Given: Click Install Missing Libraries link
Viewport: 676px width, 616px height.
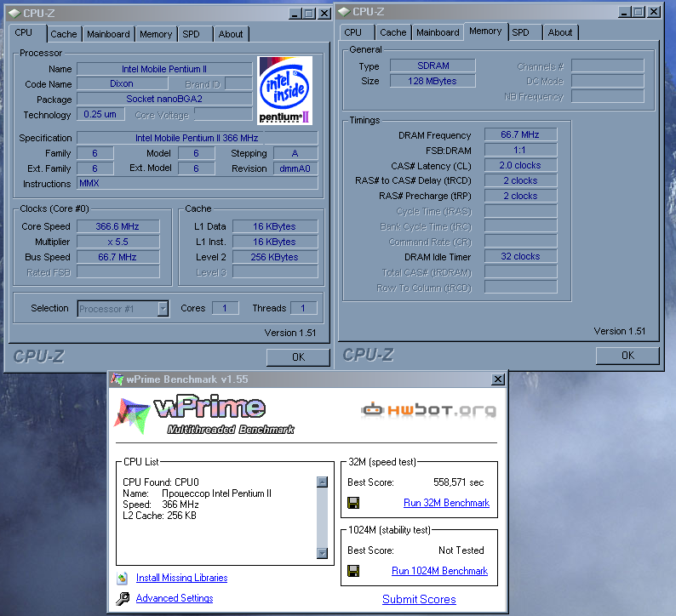Looking at the screenshot, I should (181, 578).
